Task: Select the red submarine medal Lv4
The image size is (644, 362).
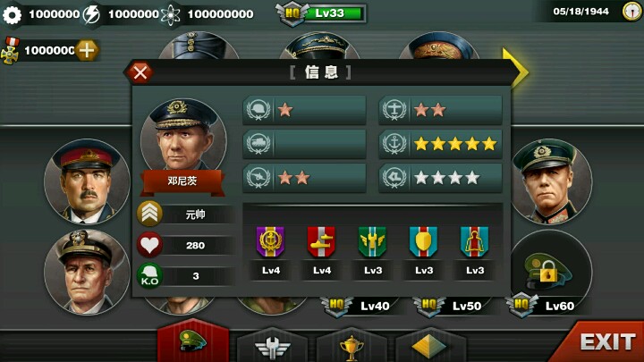Action: click(321, 241)
